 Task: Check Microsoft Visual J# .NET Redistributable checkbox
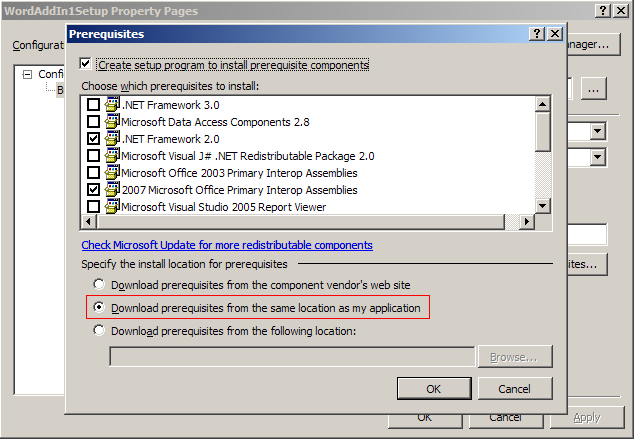[93, 156]
